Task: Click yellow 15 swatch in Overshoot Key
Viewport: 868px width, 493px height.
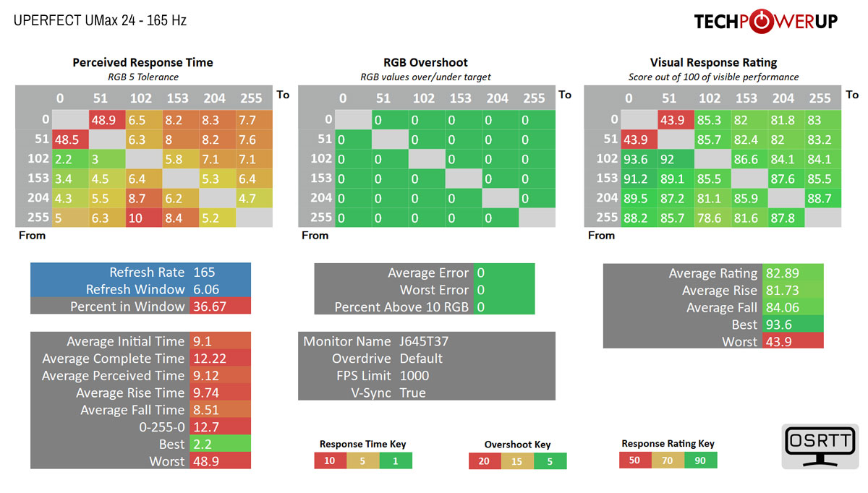Action: pos(517,461)
